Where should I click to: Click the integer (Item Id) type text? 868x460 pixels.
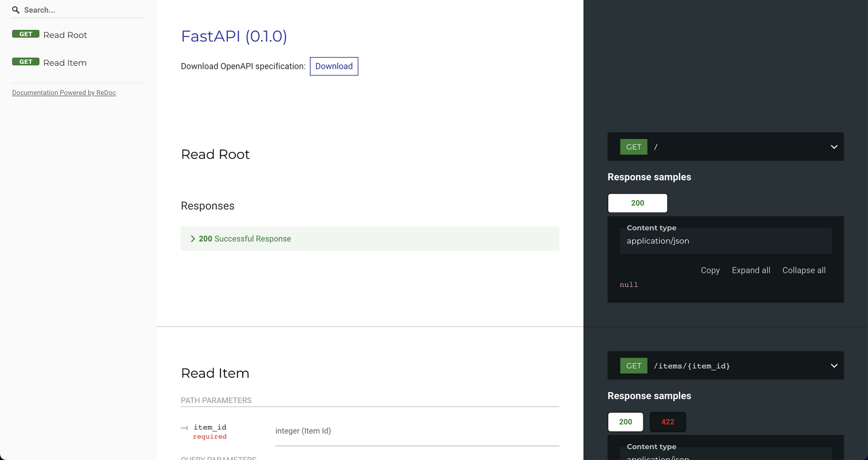pyautogui.click(x=303, y=431)
